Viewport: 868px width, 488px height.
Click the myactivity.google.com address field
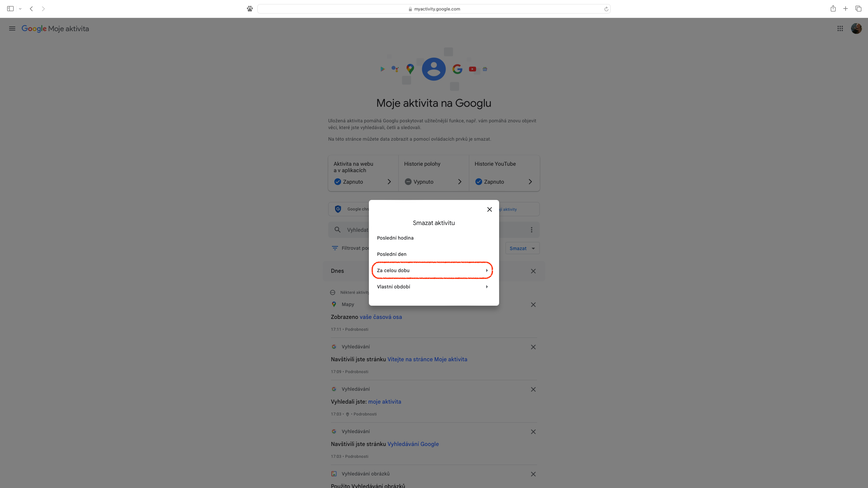coord(434,9)
